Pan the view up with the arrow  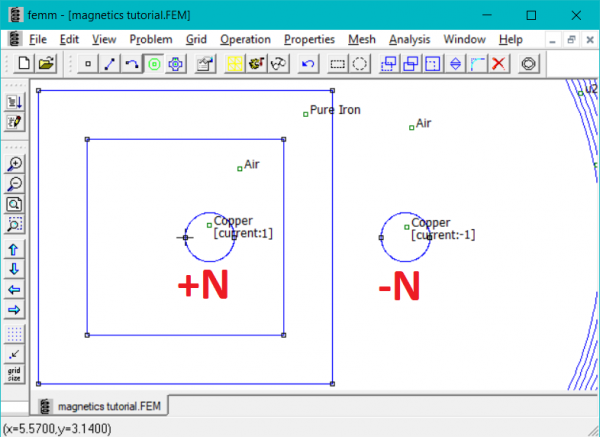pyautogui.click(x=15, y=249)
